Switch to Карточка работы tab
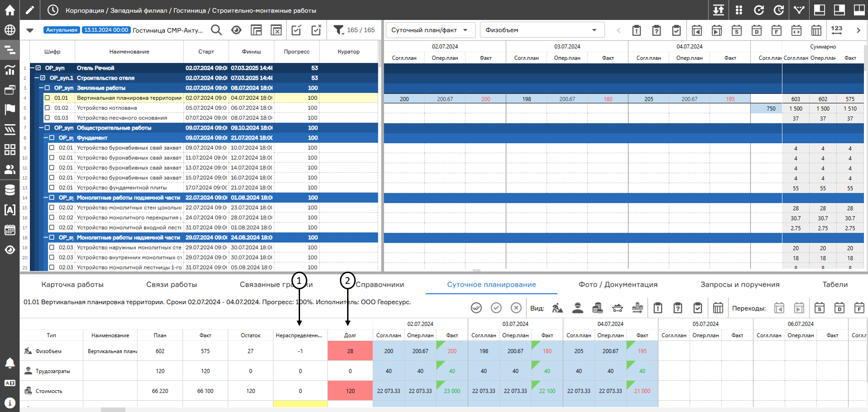Screen dimensions: 868x412 [x=72, y=284]
